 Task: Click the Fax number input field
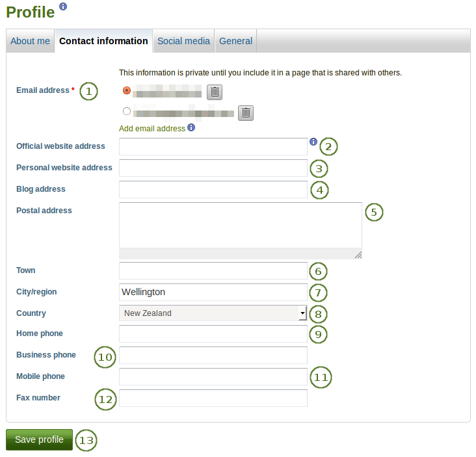pos(213,398)
